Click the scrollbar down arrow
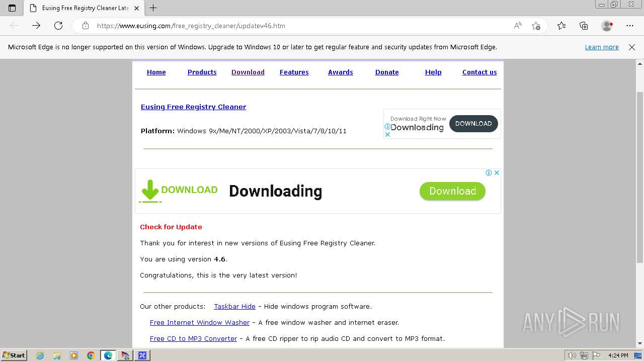Viewport: 644px width, 362px height. (x=640, y=344)
